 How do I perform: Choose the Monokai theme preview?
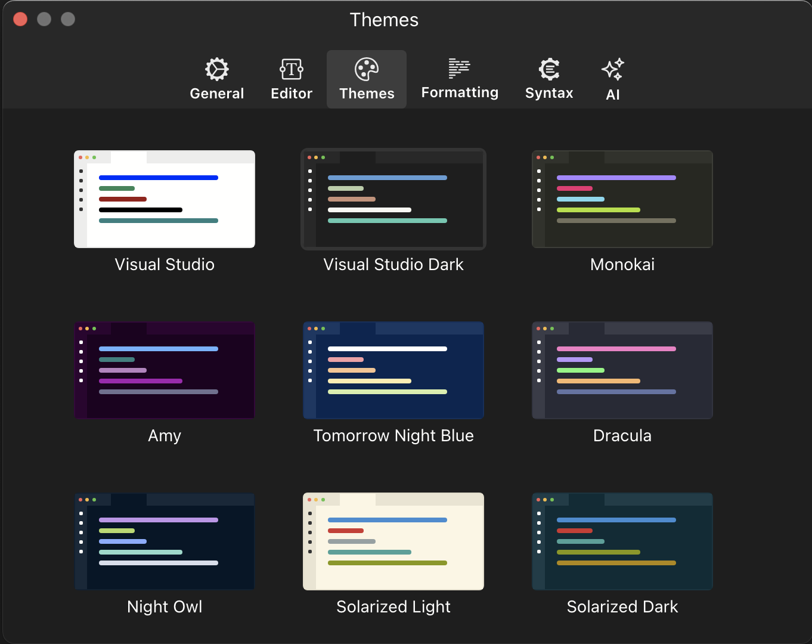[622, 199]
